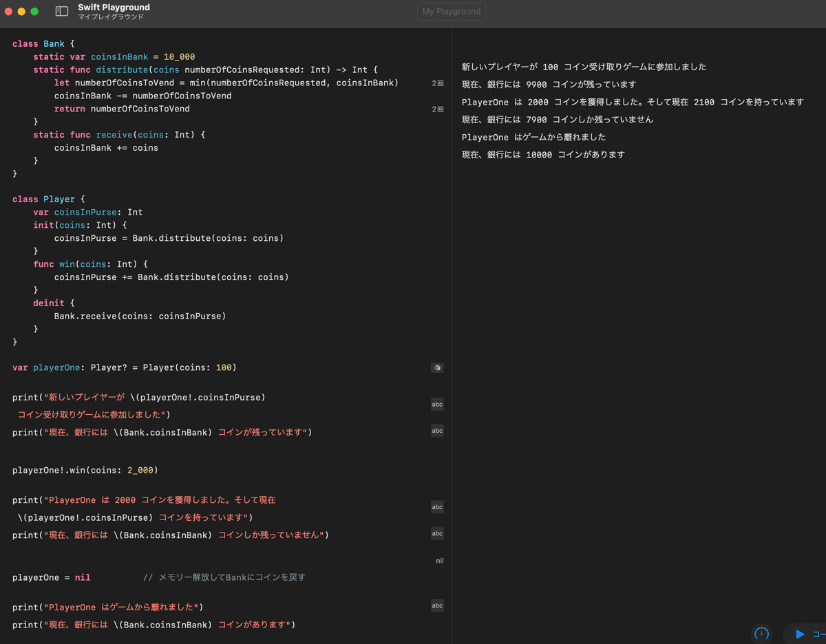Click the playerOne!.win(coins: 2_000) line
Image resolution: width=826 pixels, height=644 pixels.
click(85, 471)
